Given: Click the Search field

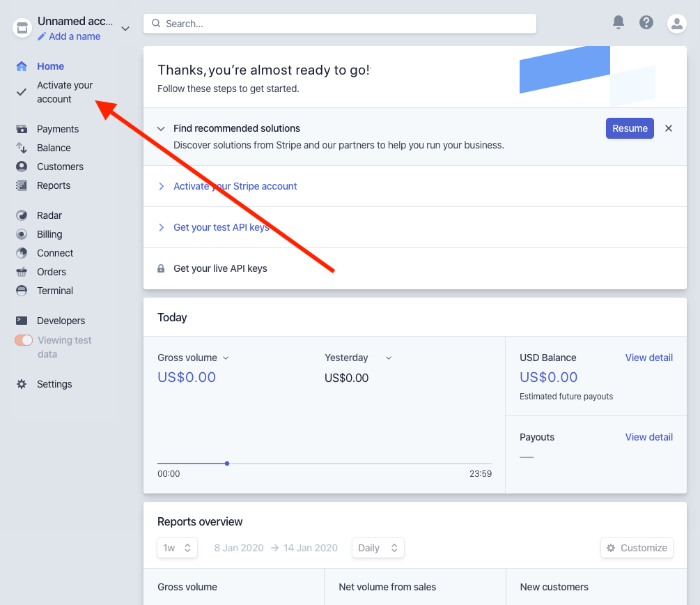Looking at the screenshot, I should point(339,22).
